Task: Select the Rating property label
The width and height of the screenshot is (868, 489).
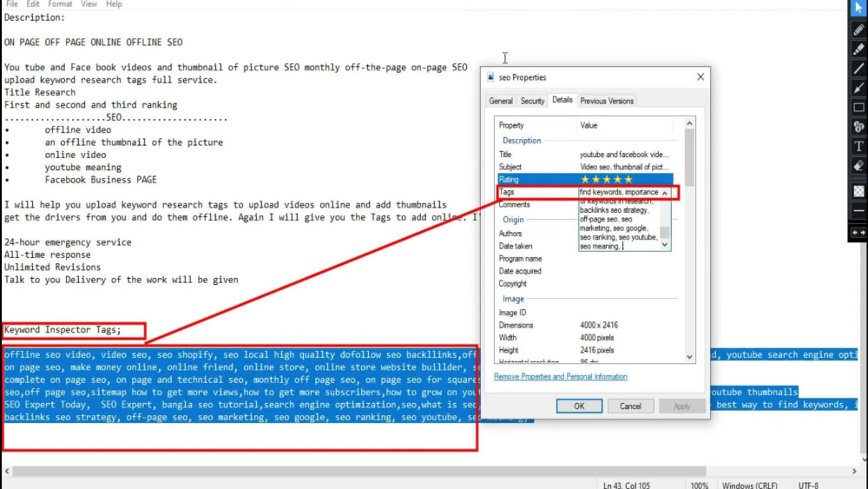Action: pyautogui.click(x=508, y=180)
